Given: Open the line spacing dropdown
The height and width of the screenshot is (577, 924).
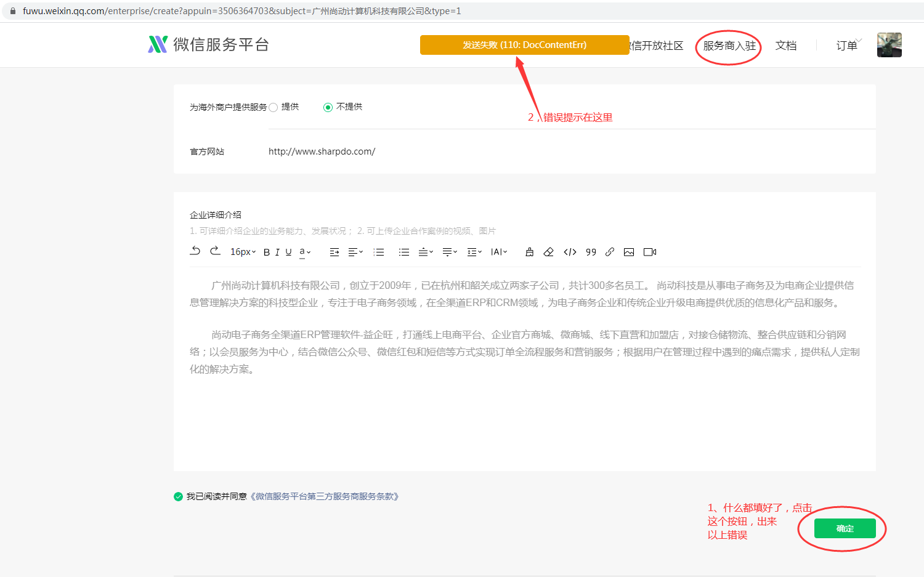Looking at the screenshot, I should (x=474, y=252).
